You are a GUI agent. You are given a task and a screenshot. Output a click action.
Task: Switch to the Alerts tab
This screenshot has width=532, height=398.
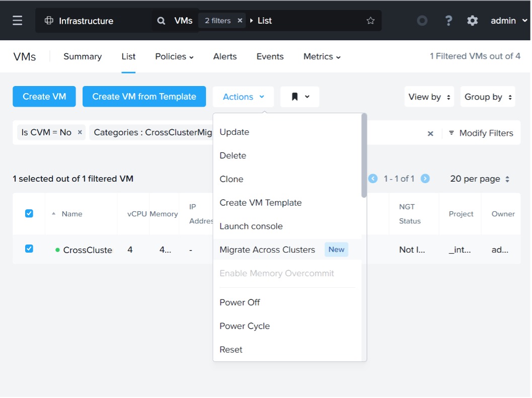225,56
